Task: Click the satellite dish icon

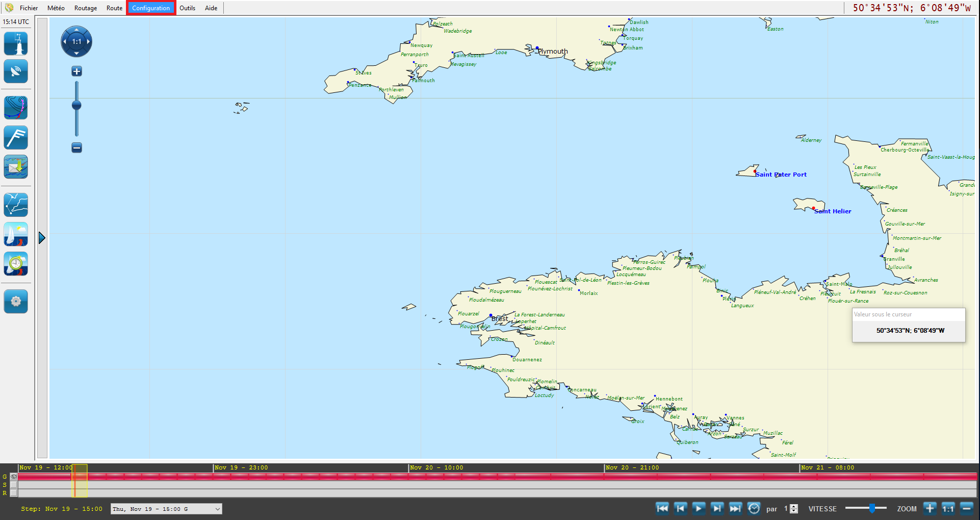Action: tap(16, 71)
